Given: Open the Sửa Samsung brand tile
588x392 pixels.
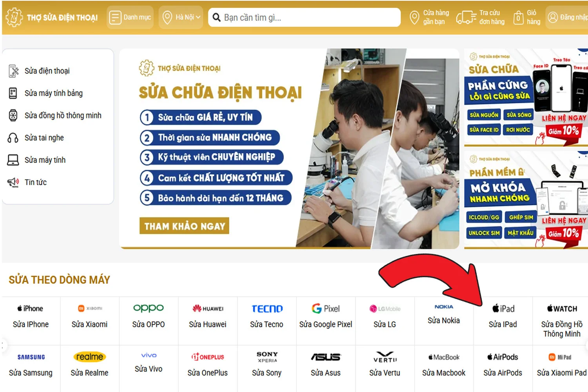Looking at the screenshot, I should coord(31,365).
